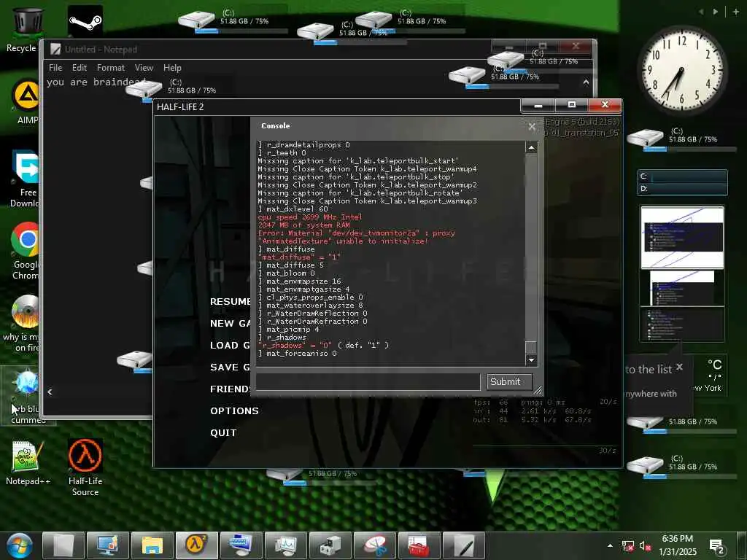
Task: Click the console scrollbar thumb
Action: [531, 346]
